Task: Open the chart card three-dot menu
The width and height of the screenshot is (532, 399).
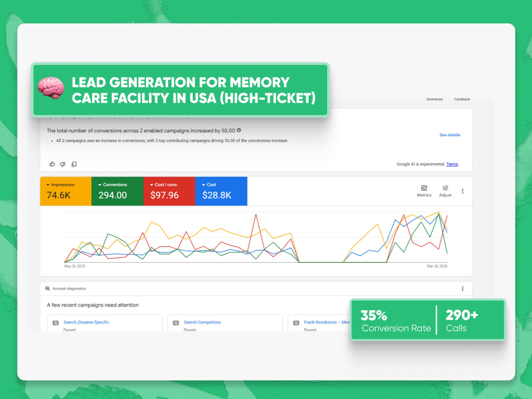Action: point(462,191)
